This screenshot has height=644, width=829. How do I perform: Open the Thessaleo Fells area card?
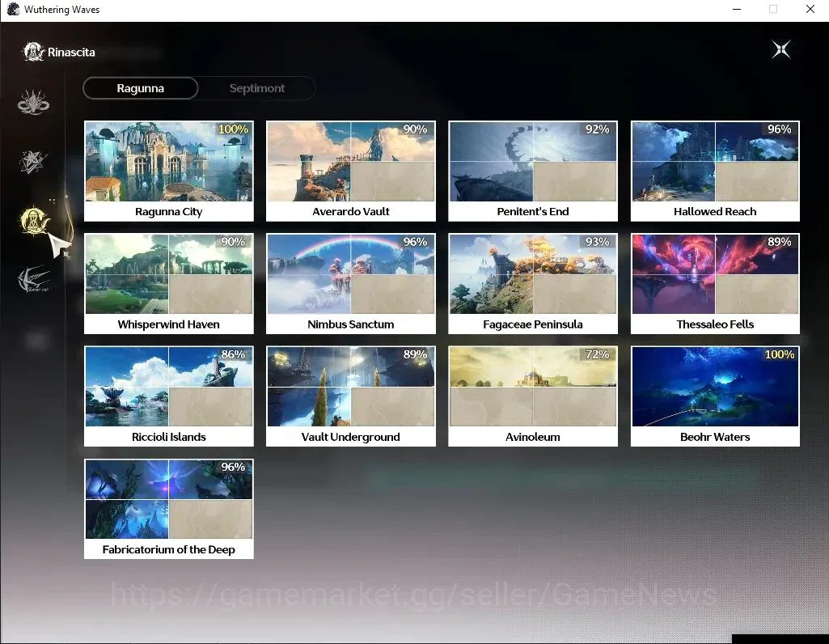pyautogui.click(x=715, y=283)
